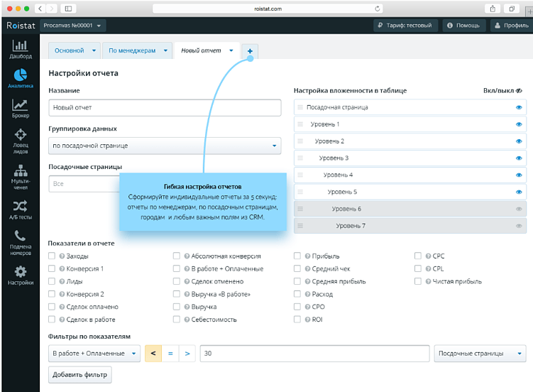Image resolution: width=533 pixels, height=392 pixels.
Task: Check the Прибыль indicator checkbox
Action: pyautogui.click(x=297, y=256)
